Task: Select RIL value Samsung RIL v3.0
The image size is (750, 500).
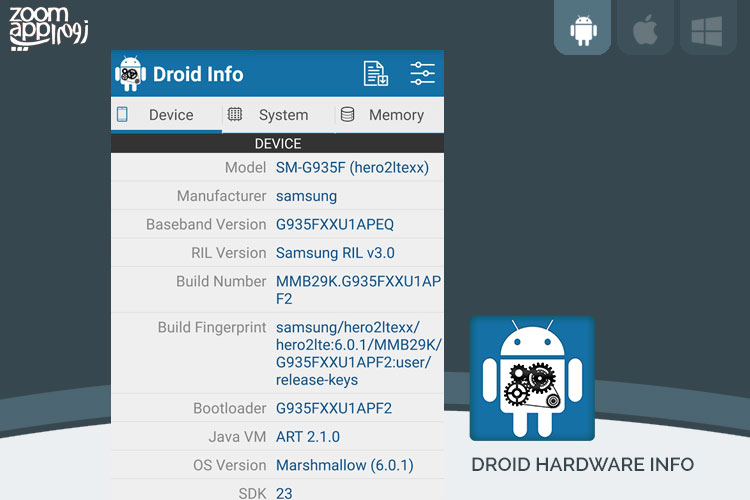Action: [335, 253]
